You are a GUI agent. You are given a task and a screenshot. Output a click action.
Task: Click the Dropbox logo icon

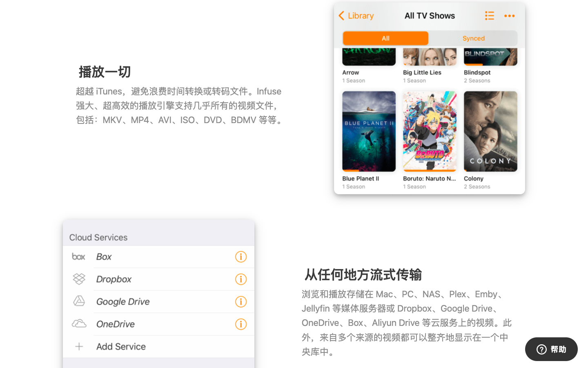79,279
